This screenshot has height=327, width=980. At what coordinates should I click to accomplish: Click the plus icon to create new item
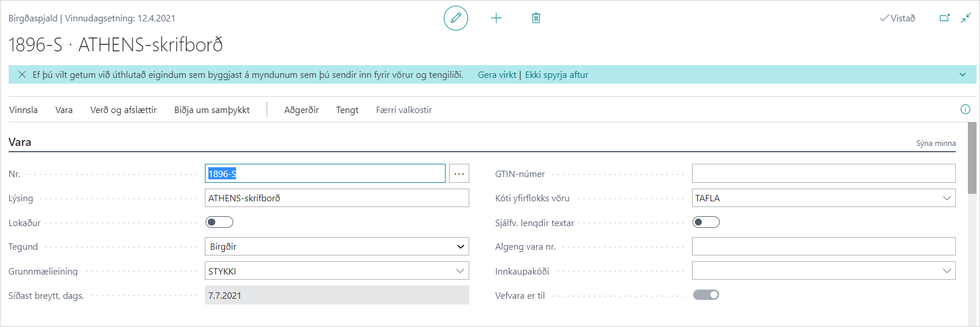pos(496,18)
